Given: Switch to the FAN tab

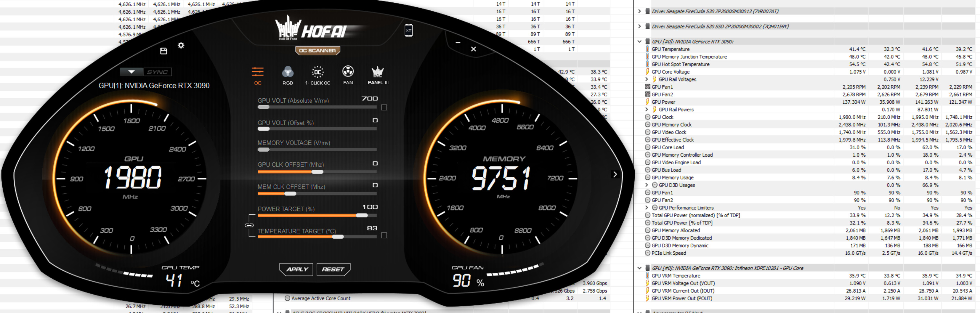Looking at the screenshot, I should pos(348,75).
